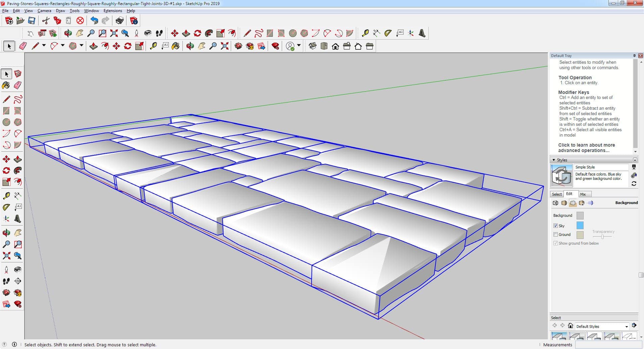Click the Undo arrow icon
644x349 pixels.
[94, 21]
